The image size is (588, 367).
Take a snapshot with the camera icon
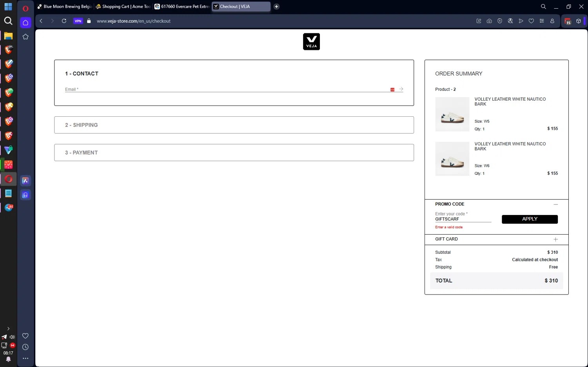click(489, 21)
